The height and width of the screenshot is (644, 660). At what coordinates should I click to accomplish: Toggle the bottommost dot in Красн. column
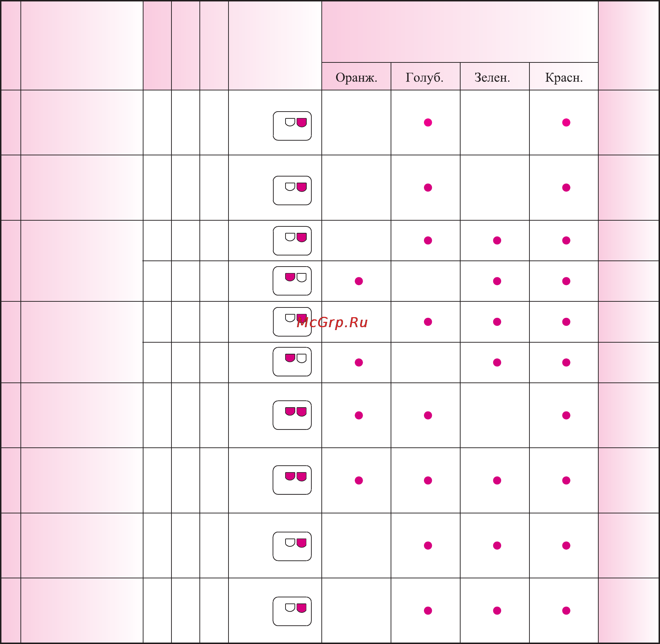[566, 611]
